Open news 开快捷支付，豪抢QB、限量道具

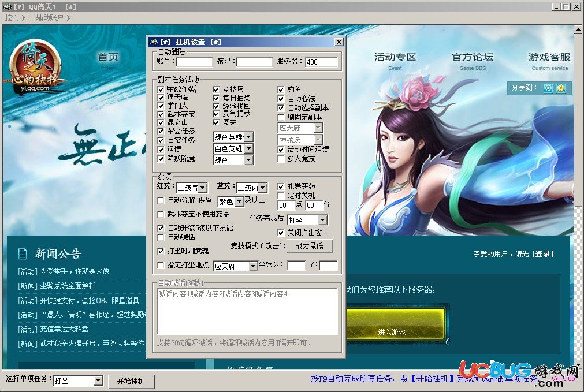pyautogui.click(x=90, y=300)
